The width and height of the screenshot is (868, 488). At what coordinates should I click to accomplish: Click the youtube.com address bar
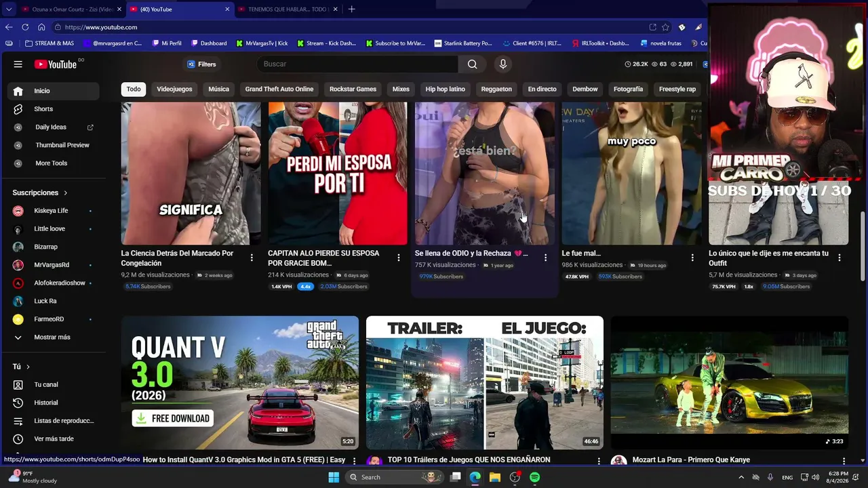349,27
